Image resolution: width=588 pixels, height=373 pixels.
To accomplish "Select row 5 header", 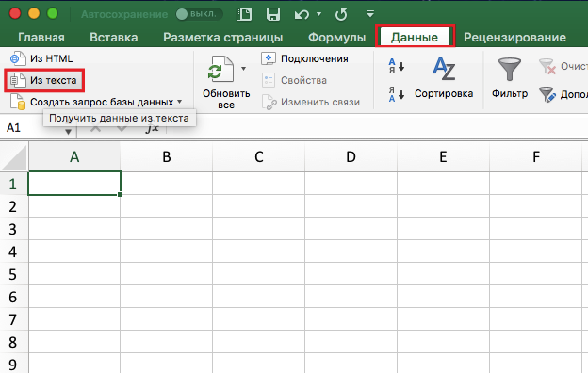I will click(x=14, y=274).
